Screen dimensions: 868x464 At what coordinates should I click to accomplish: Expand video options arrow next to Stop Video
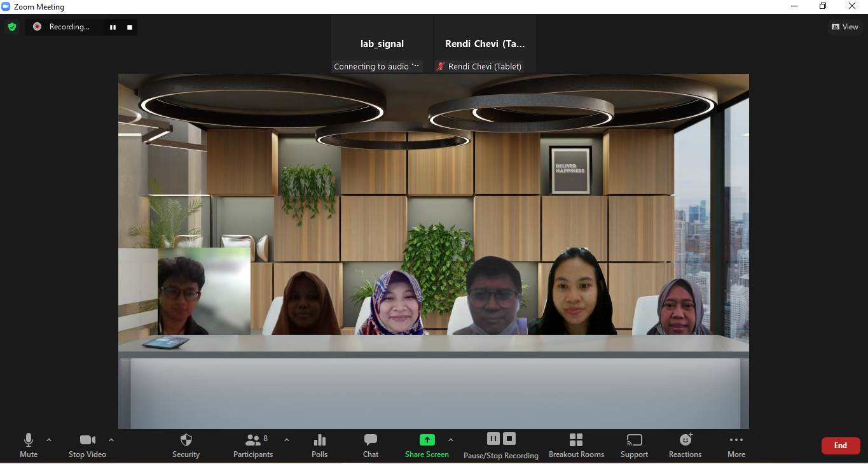click(x=111, y=440)
